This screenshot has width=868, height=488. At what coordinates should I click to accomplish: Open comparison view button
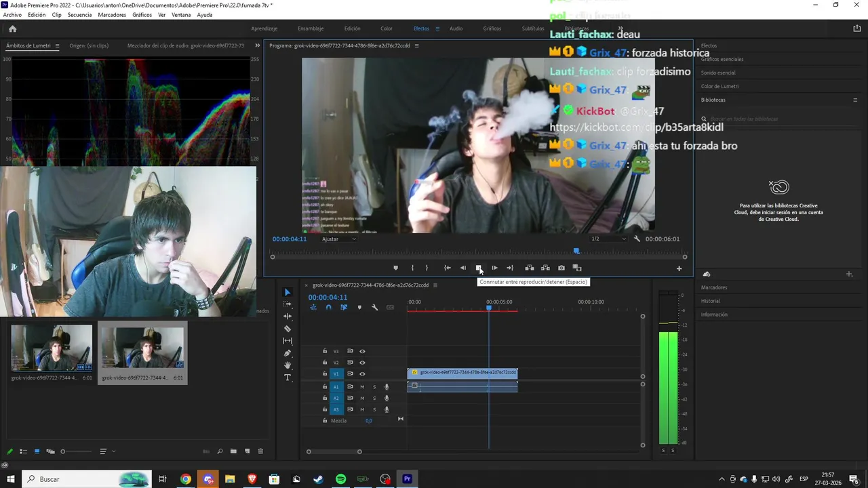[577, 268]
